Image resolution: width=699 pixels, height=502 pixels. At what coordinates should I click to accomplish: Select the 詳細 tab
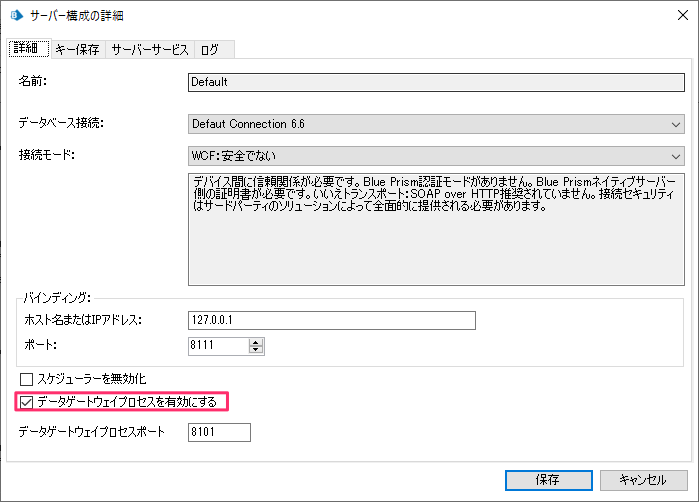[29, 48]
